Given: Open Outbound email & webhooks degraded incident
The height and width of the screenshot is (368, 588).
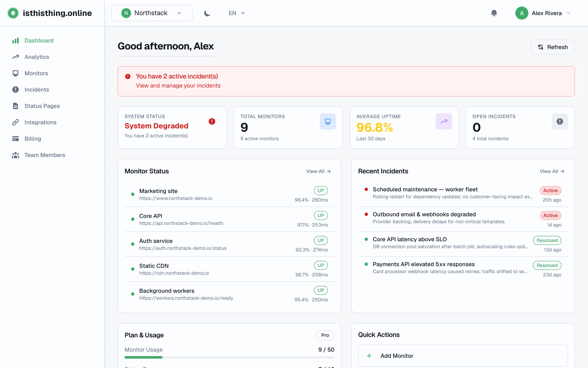Looking at the screenshot, I should click(x=463, y=219).
